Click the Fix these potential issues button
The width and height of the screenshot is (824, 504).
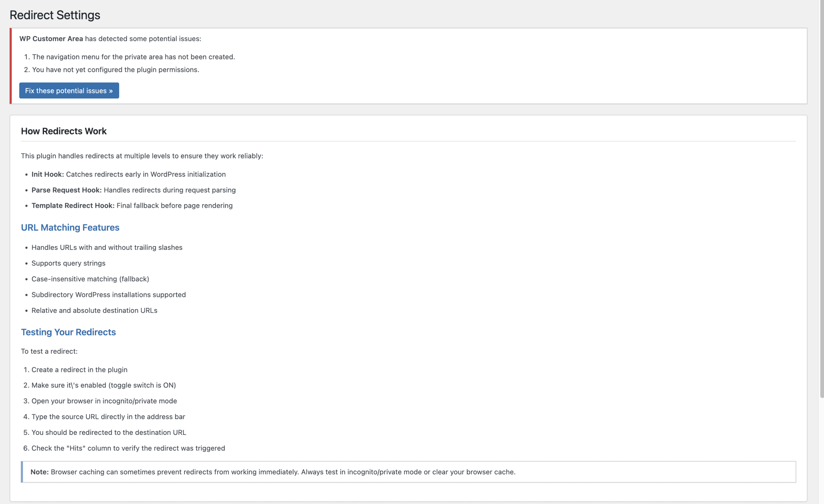69,90
